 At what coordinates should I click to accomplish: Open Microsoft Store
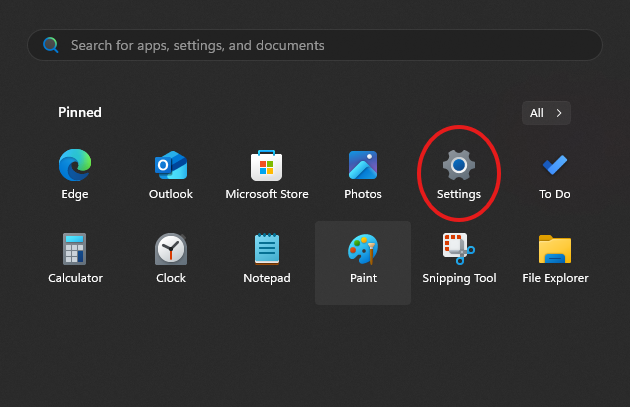[x=267, y=174]
